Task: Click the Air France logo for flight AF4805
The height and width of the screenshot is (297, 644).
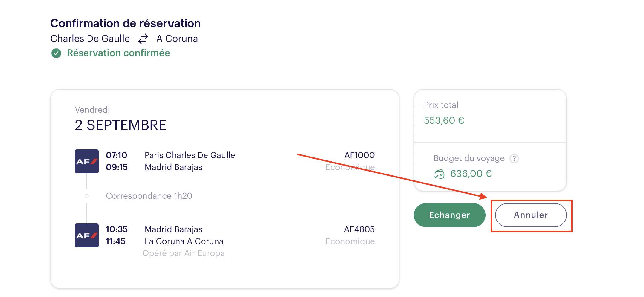Action: coord(87,235)
